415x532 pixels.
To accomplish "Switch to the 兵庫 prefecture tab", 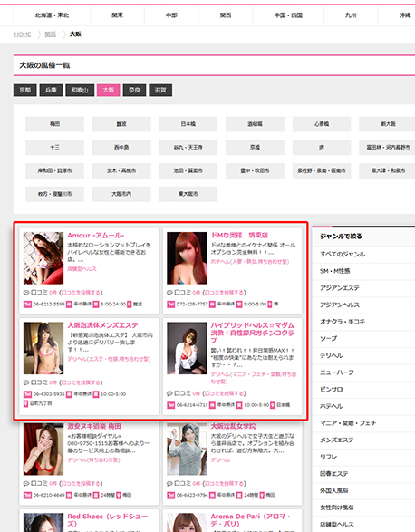I will click(x=51, y=91).
